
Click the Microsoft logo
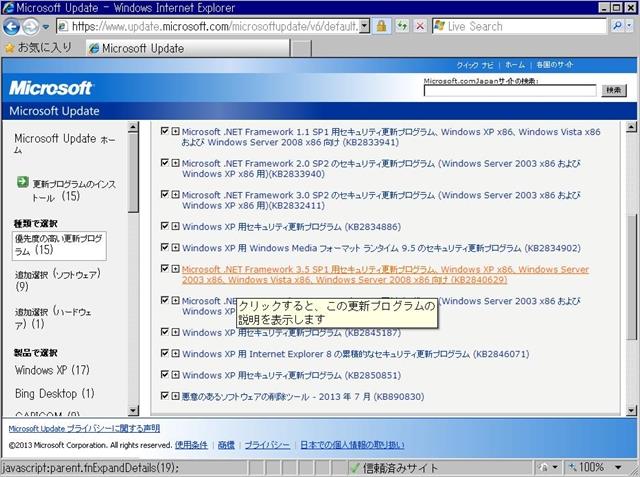coord(51,88)
